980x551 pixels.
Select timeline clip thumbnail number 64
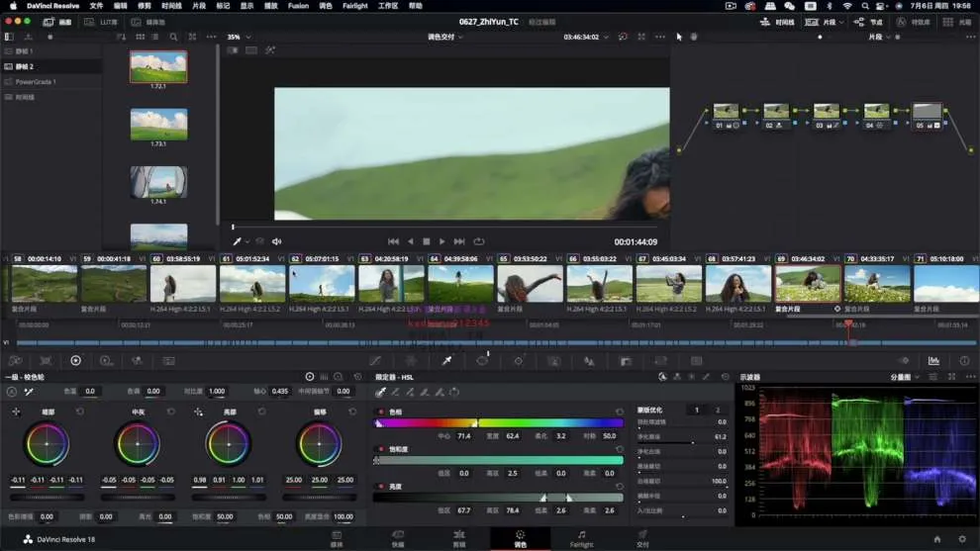click(x=460, y=284)
